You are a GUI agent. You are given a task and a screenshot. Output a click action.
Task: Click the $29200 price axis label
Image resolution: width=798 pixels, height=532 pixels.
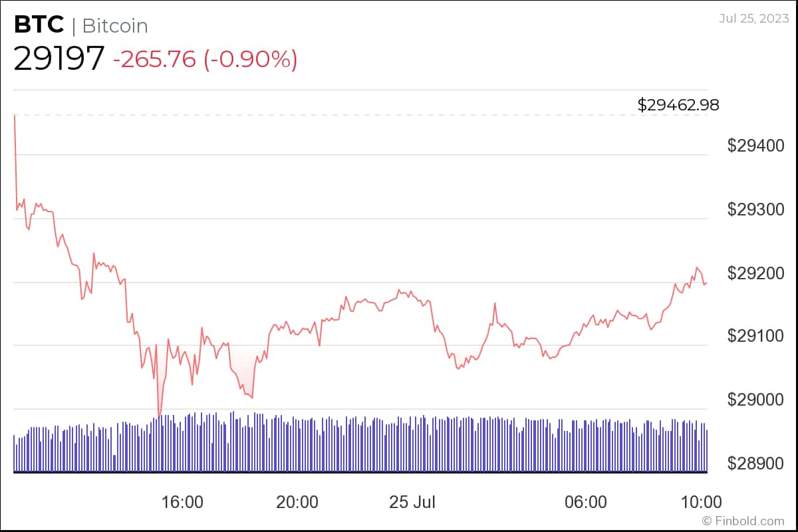[757, 273]
